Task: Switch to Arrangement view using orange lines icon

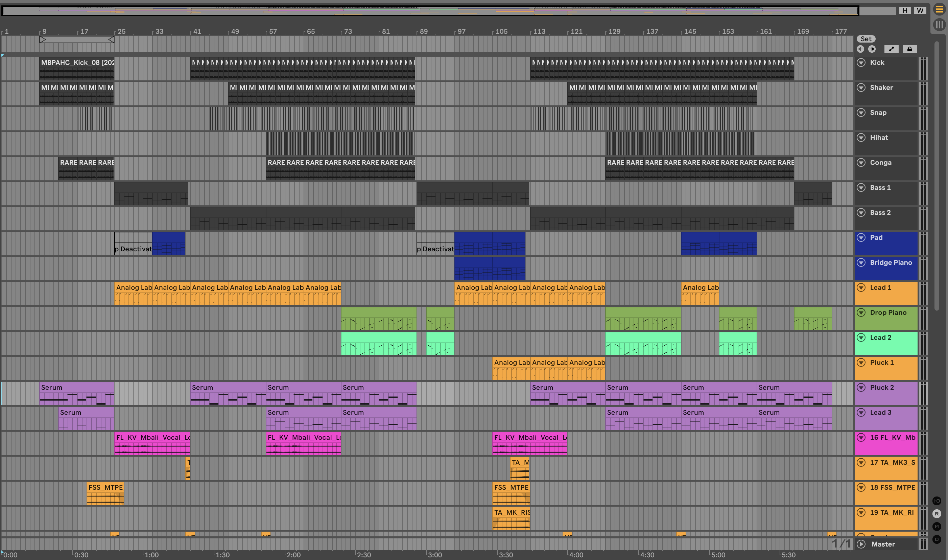Action: pyautogui.click(x=939, y=9)
